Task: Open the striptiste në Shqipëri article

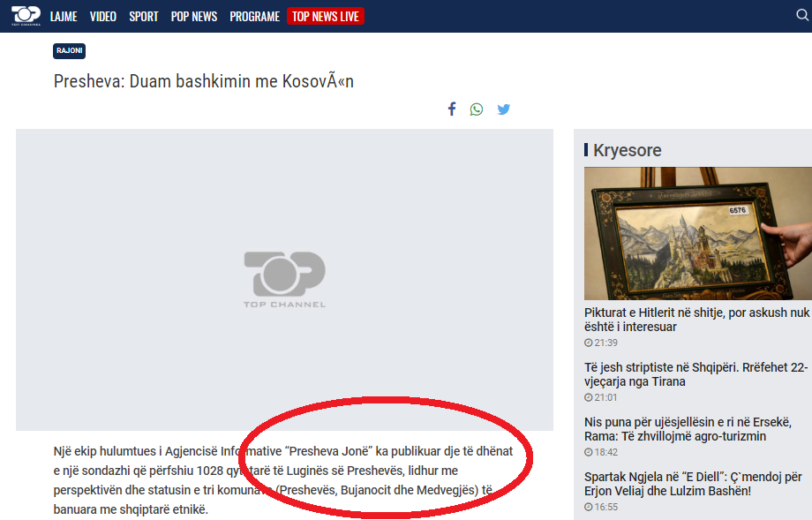Action: tap(695, 374)
